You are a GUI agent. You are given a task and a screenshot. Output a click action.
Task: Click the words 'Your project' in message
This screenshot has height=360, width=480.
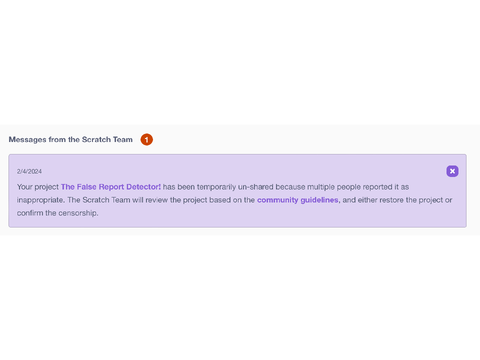(x=38, y=187)
